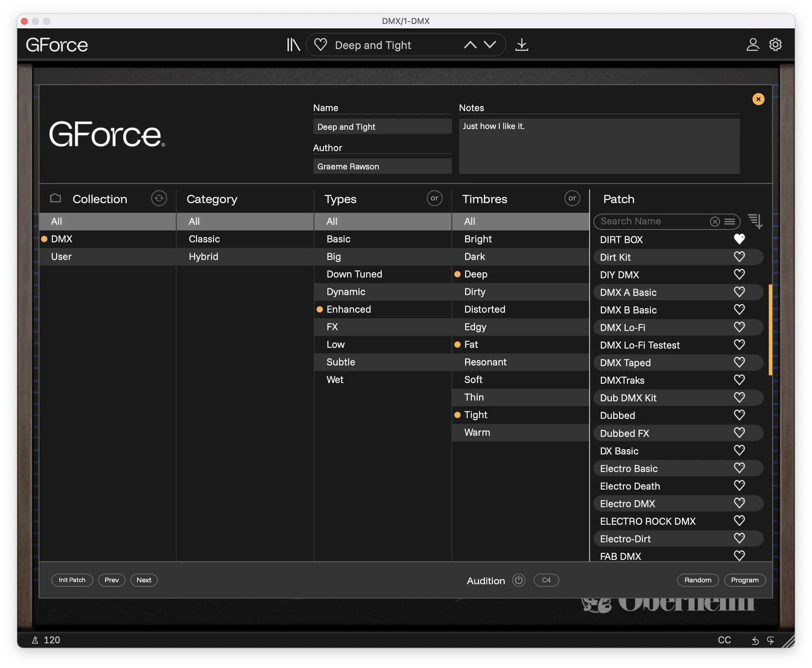Click the metronome tempo icon

click(35, 640)
